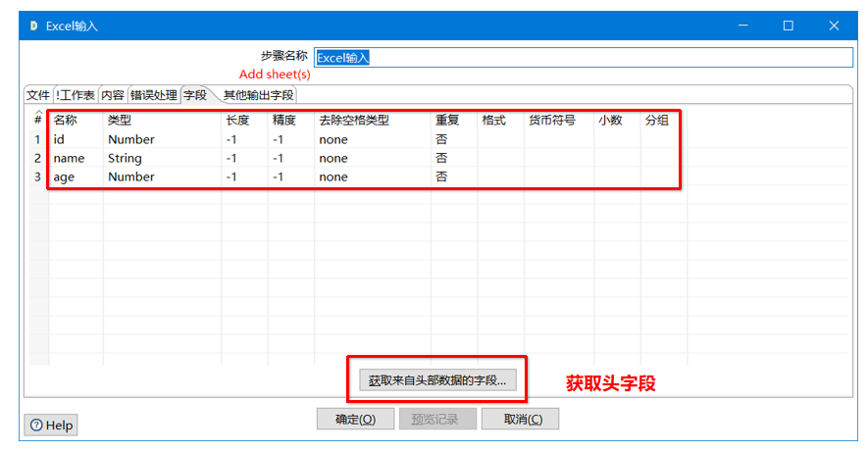Screen dimensions: 868x452
Task: Click row number 2
Action: click(37, 158)
